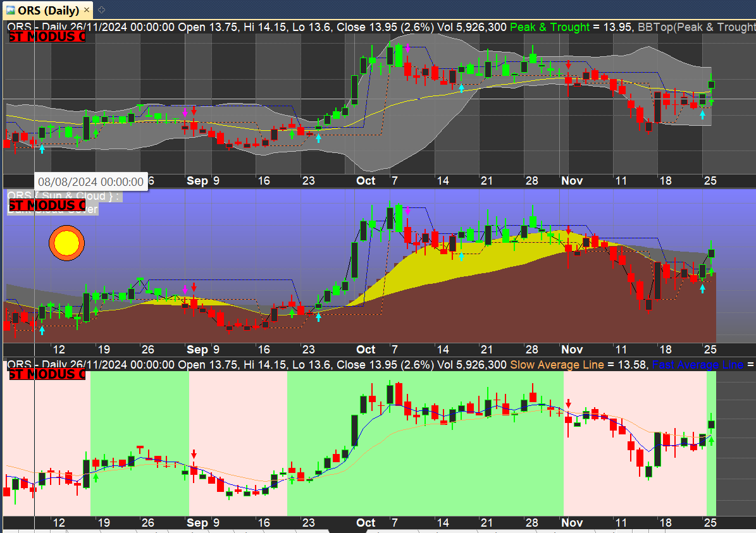Click 'Oct' axis label in top pane
The height and width of the screenshot is (533, 756).
tap(366, 181)
